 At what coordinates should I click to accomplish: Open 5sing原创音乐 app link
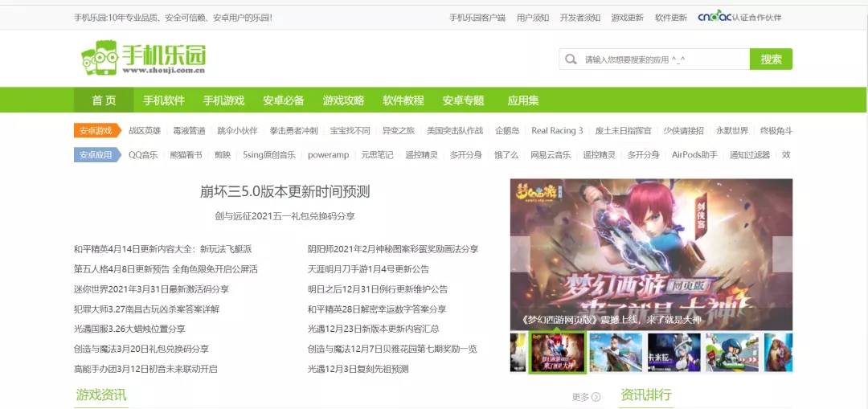pyautogui.click(x=269, y=155)
